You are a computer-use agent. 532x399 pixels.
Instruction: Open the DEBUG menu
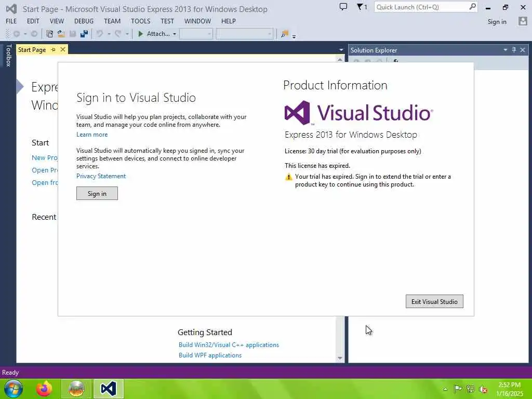[x=84, y=21]
